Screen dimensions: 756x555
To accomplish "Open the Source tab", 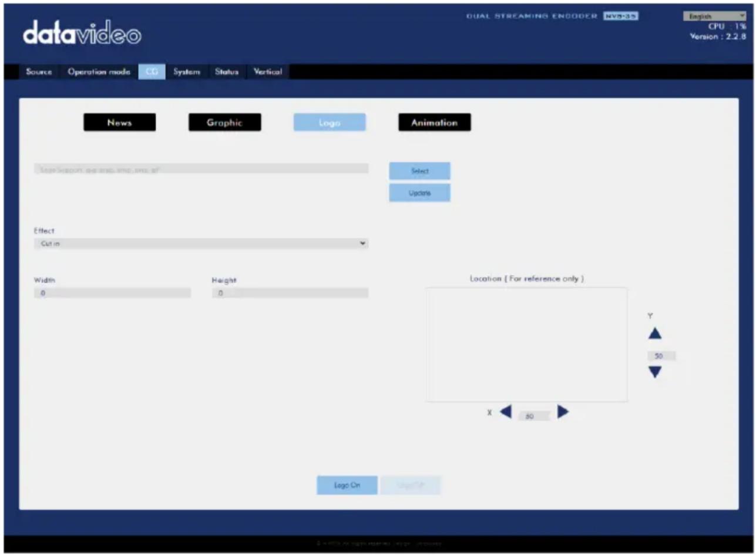I will [x=39, y=72].
